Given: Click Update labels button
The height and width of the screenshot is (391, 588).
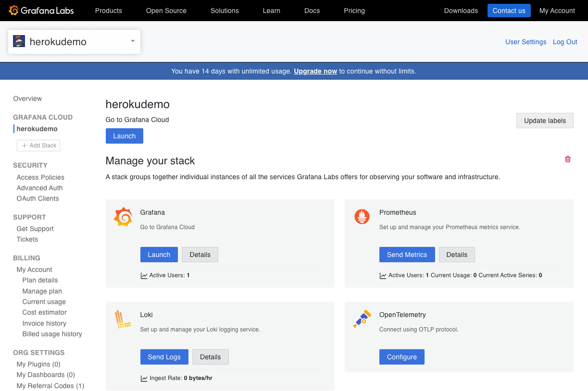Looking at the screenshot, I should tap(545, 121).
